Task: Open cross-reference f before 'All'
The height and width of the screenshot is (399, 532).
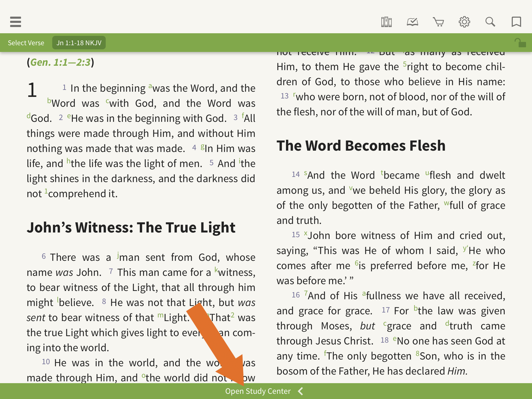Action: (243, 115)
